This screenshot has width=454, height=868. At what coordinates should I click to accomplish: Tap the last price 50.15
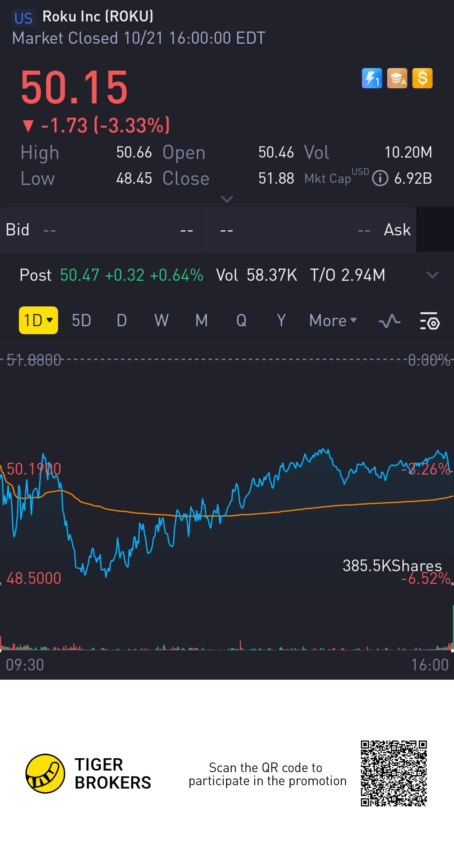pyautogui.click(x=74, y=87)
